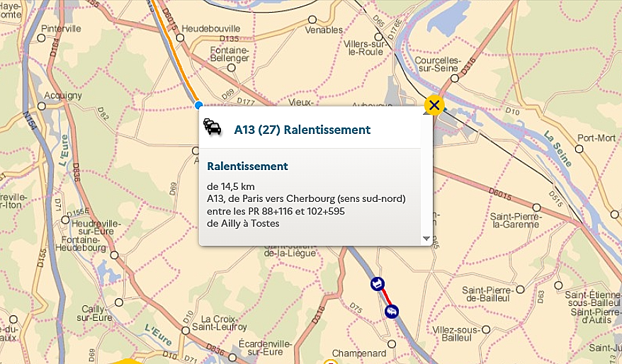Click the traffic jam cars icon in popup header

pyautogui.click(x=213, y=127)
